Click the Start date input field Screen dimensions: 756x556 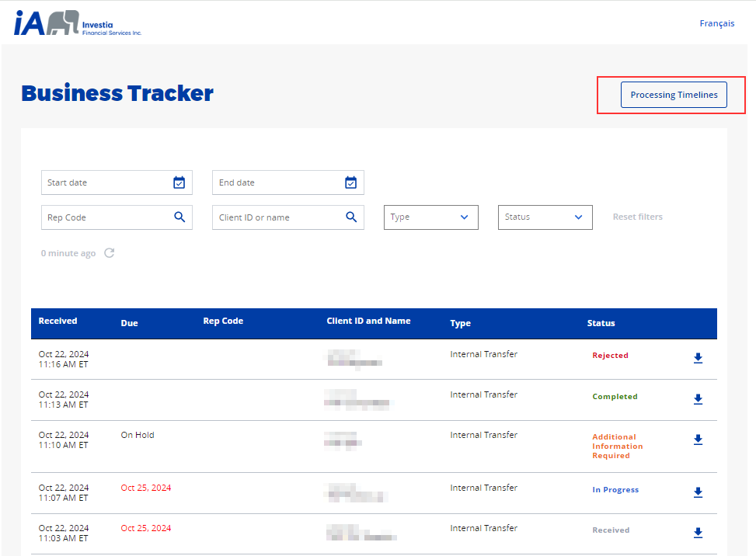tap(101, 182)
